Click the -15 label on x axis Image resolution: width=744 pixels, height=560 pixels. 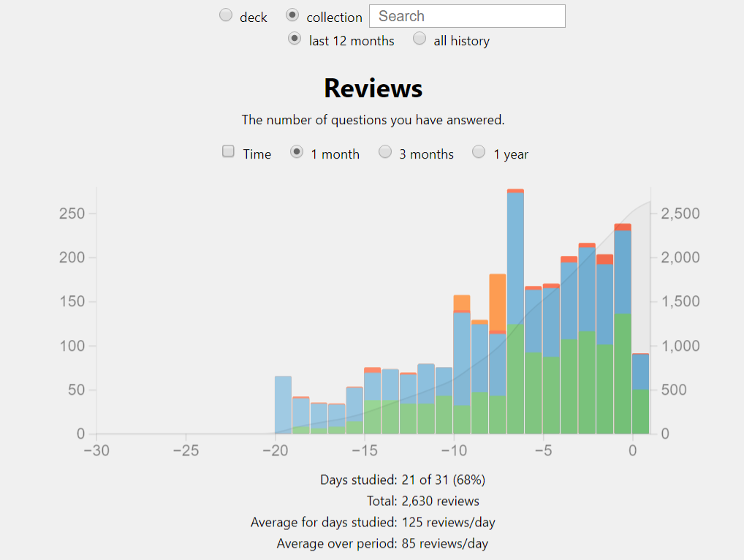tap(365, 450)
